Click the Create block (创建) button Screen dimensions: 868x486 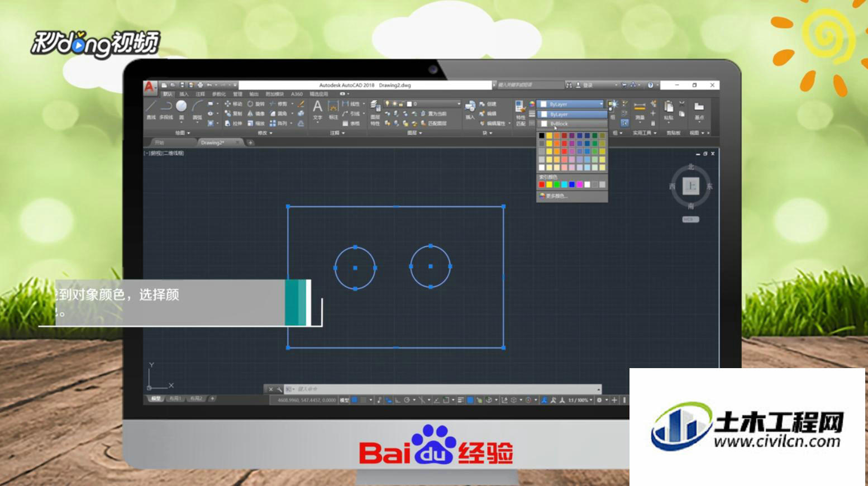coord(488,104)
